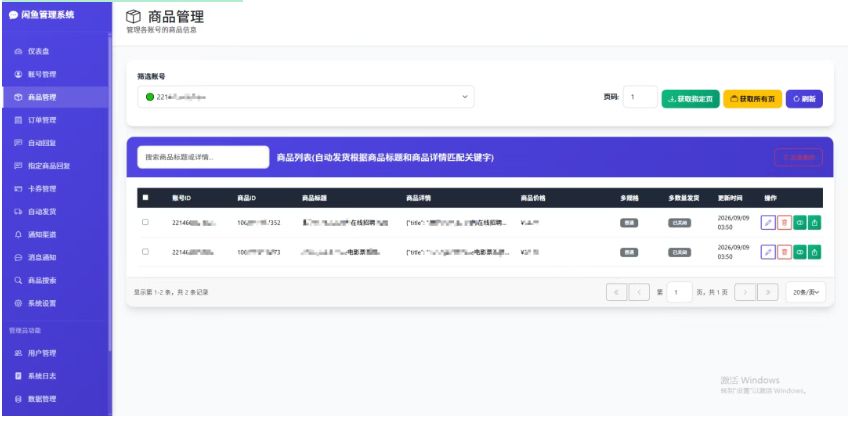Click the green share icon for 电影票 row

pos(814,251)
